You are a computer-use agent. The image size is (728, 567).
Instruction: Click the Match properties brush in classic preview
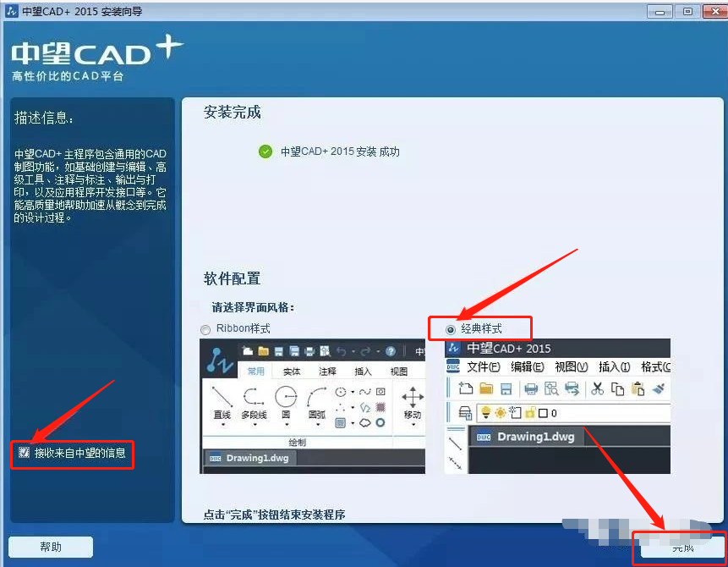coord(659,388)
